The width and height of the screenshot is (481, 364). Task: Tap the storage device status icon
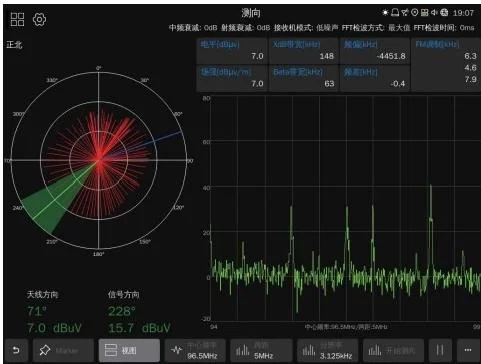pyautogui.click(x=424, y=13)
